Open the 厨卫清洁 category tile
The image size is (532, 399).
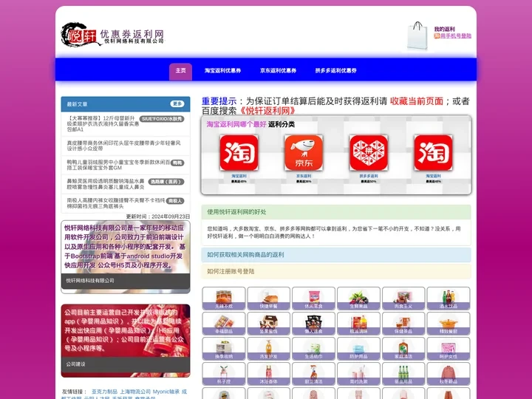click(313, 374)
